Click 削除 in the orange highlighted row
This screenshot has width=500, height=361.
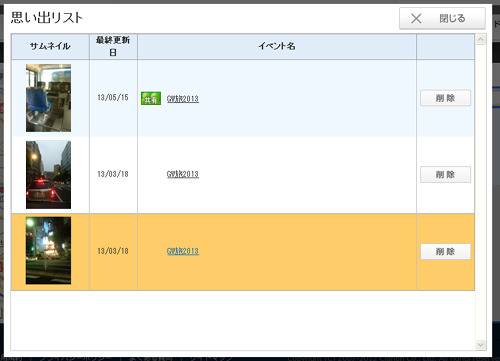445,251
